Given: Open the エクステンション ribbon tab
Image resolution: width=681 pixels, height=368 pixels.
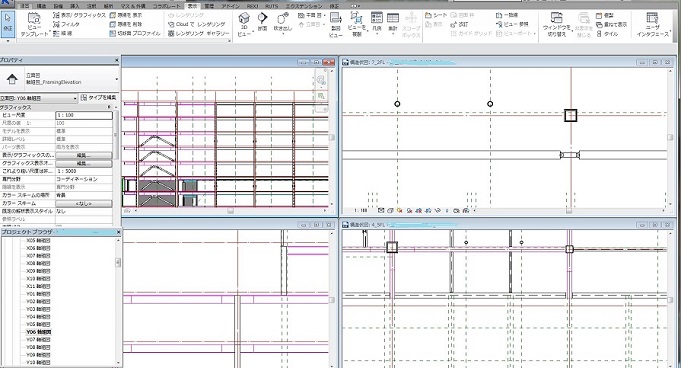Looking at the screenshot, I should [304, 6].
